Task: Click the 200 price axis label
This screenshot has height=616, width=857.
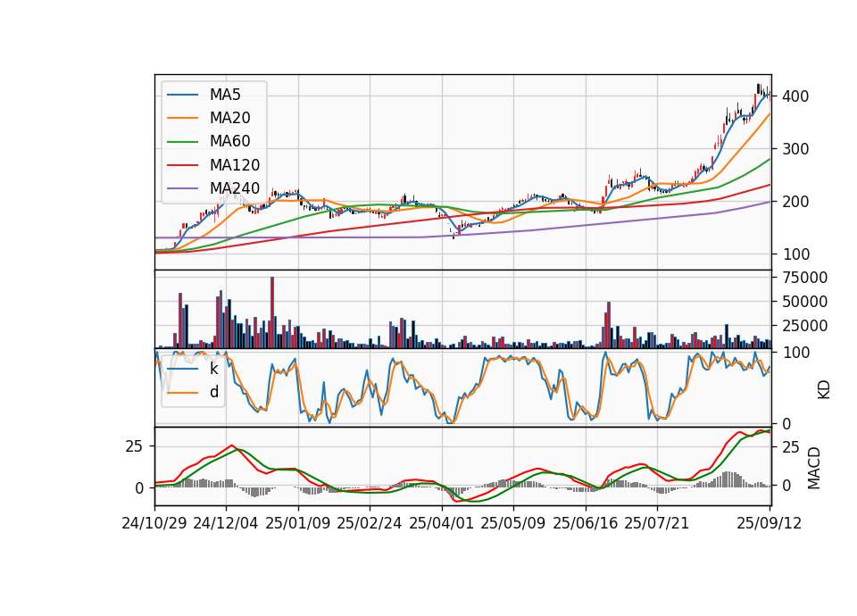Action: click(x=795, y=202)
